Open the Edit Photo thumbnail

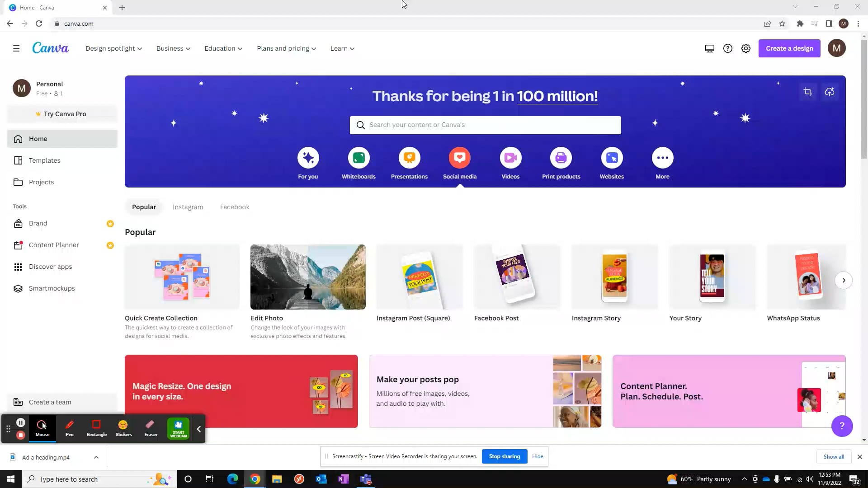308,277
